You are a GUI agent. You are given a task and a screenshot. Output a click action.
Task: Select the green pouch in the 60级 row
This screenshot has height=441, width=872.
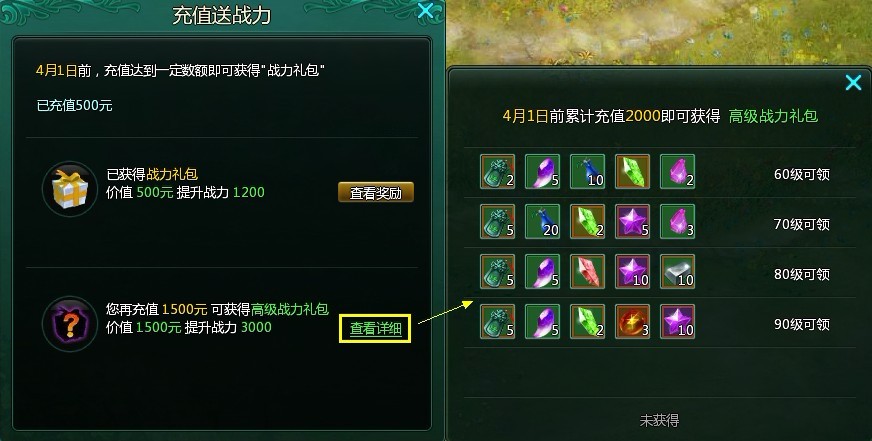click(498, 172)
